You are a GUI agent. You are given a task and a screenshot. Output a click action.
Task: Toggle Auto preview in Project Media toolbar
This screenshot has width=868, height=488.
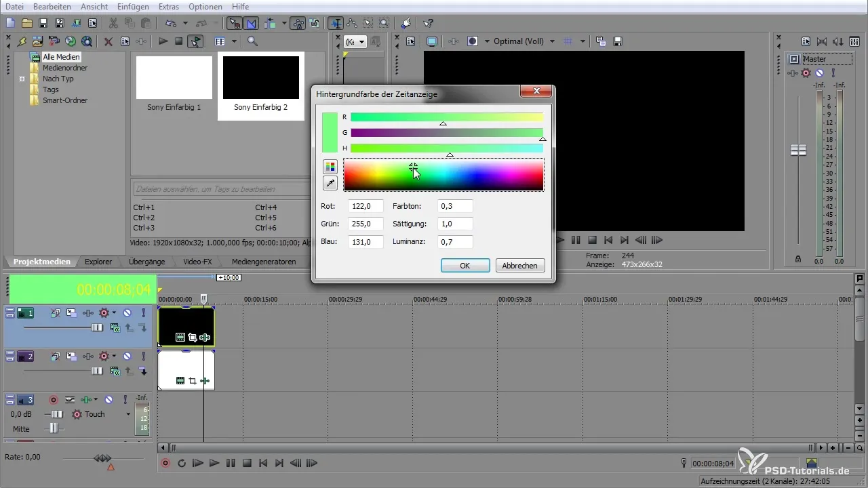[195, 41]
